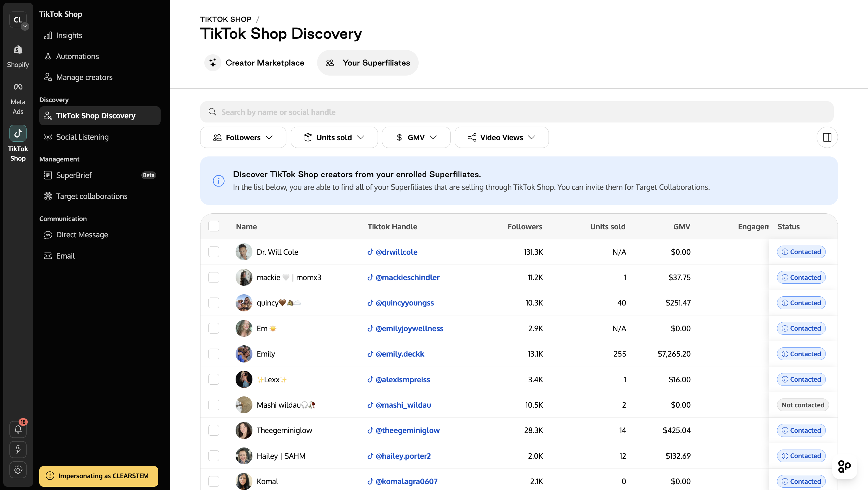The image size is (868, 490).
Task: Click the Not contacted status badge
Action: [803, 405]
